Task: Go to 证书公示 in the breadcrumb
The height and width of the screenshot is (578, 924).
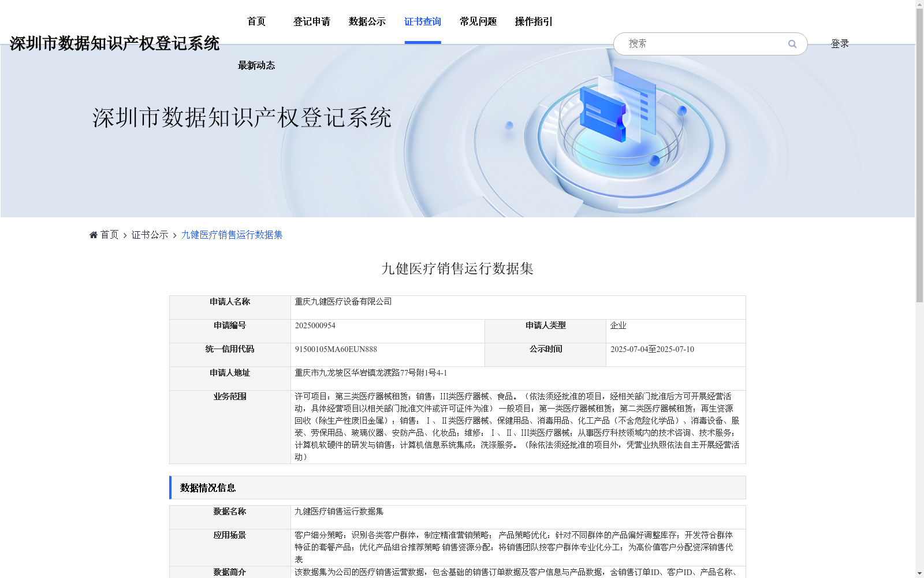Action: coord(150,235)
